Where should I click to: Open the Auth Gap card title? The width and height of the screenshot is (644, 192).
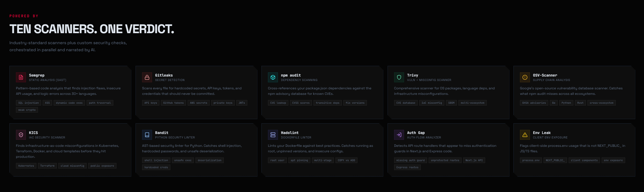(416, 133)
